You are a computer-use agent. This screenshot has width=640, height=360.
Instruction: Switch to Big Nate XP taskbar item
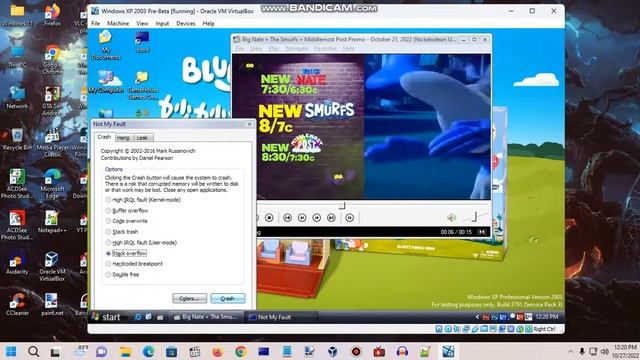tap(206, 317)
